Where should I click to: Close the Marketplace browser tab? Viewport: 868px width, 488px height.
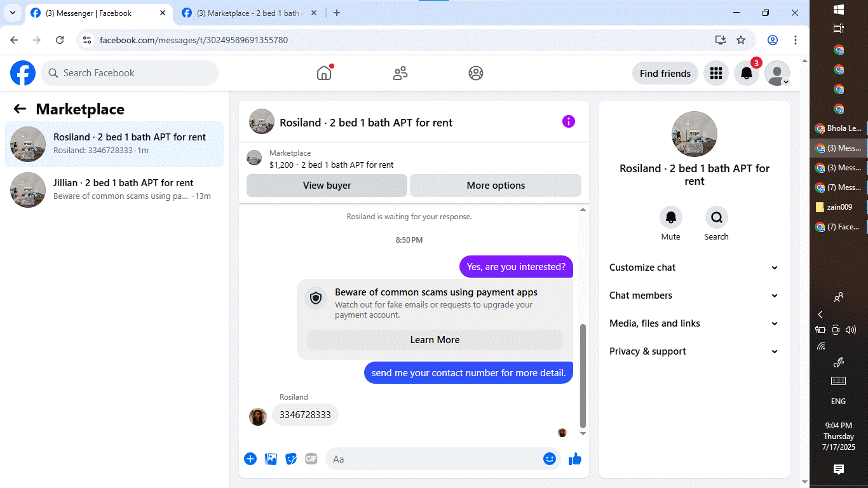tap(314, 13)
